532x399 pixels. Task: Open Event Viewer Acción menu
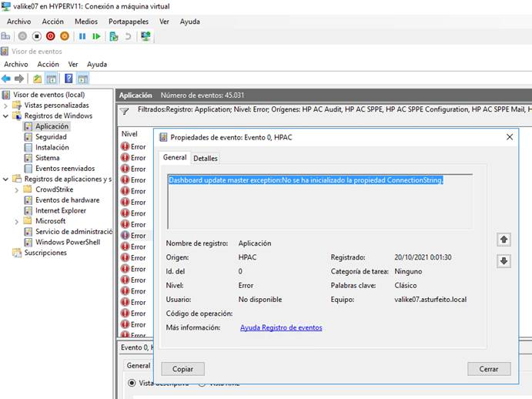coord(48,64)
